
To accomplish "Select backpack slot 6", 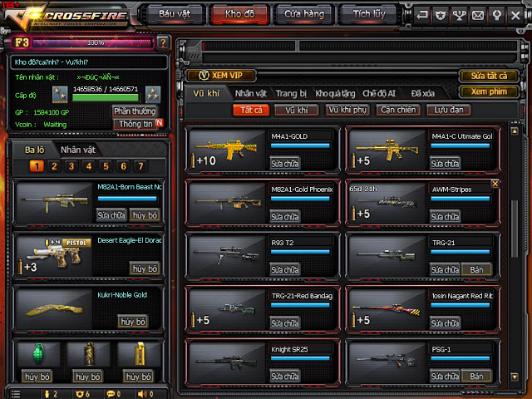I will (123, 166).
